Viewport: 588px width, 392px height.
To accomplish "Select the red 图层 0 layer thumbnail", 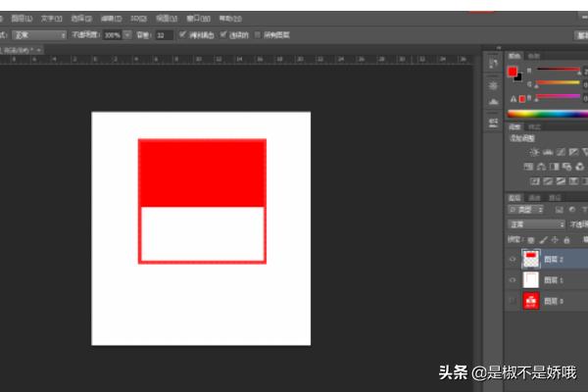I will pos(532,301).
